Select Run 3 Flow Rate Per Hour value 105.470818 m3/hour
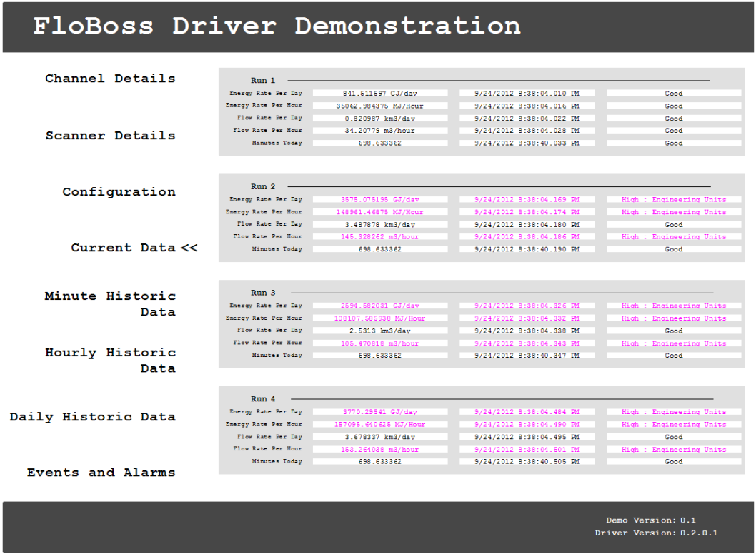 (x=380, y=343)
